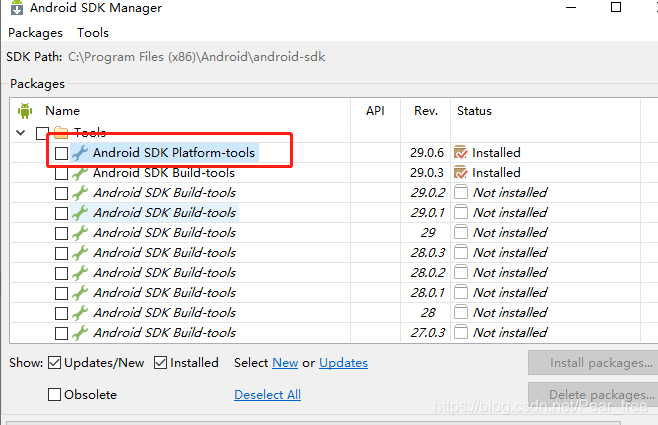The width and height of the screenshot is (658, 425).
Task: Select the Android SDK Build-tools 29.0.3 row name
Action: (164, 173)
